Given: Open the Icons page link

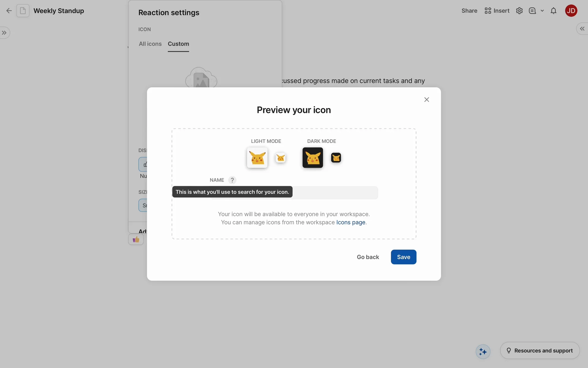Looking at the screenshot, I should click(x=351, y=222).
